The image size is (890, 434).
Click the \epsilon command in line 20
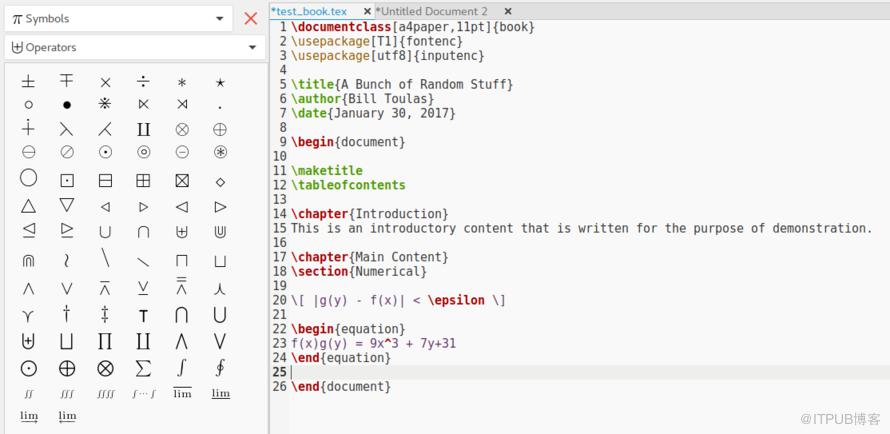456,300
